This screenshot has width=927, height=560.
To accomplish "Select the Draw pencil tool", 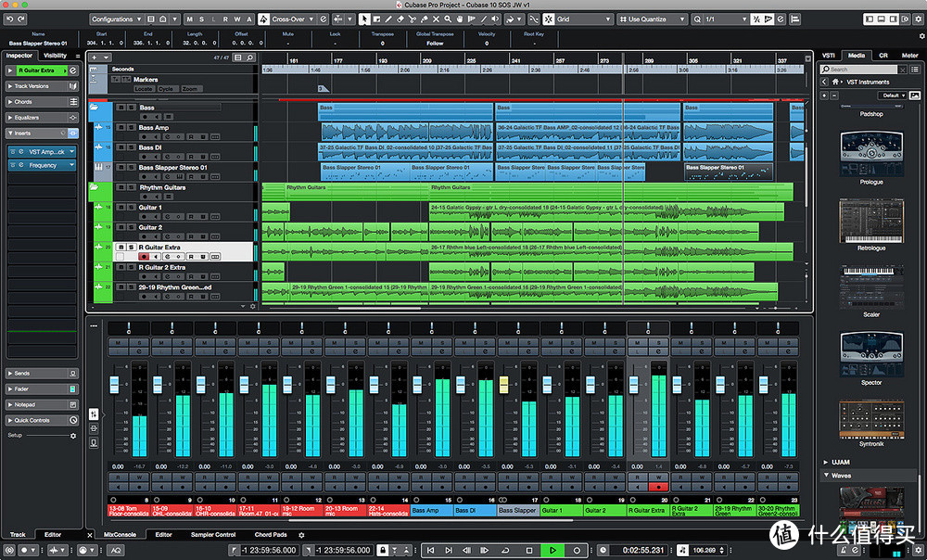I will [388, 19].
